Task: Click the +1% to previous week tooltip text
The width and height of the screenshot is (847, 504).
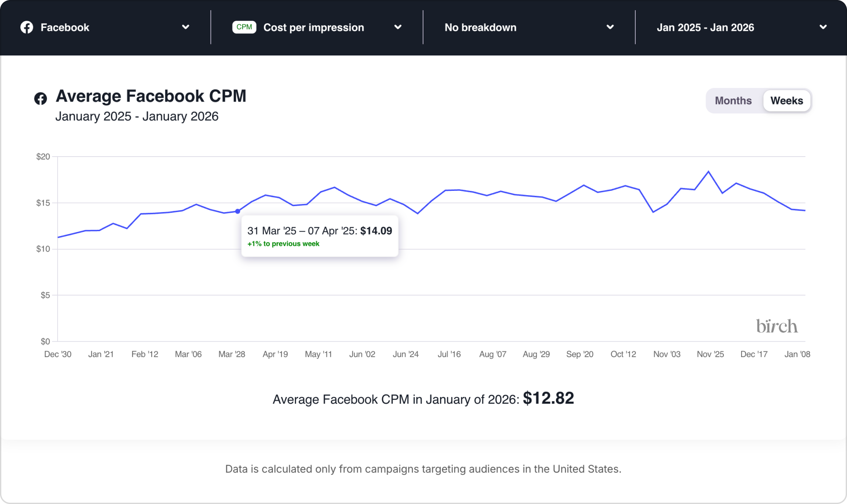Action: [283, 244]
